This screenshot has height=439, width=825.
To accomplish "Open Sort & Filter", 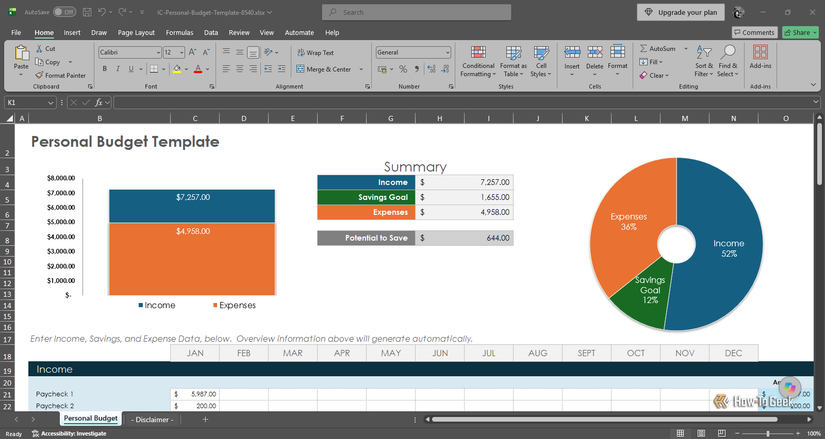I will click(x=704, y=61).
